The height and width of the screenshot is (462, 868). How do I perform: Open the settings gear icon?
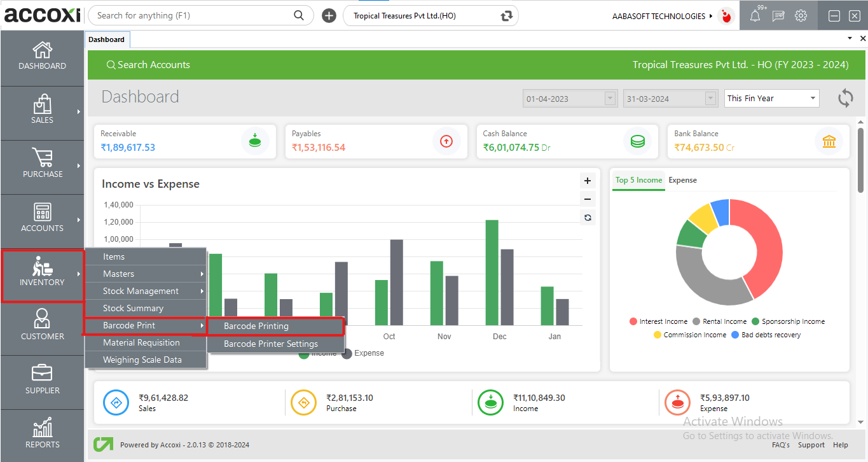click(x=801, y=17)
